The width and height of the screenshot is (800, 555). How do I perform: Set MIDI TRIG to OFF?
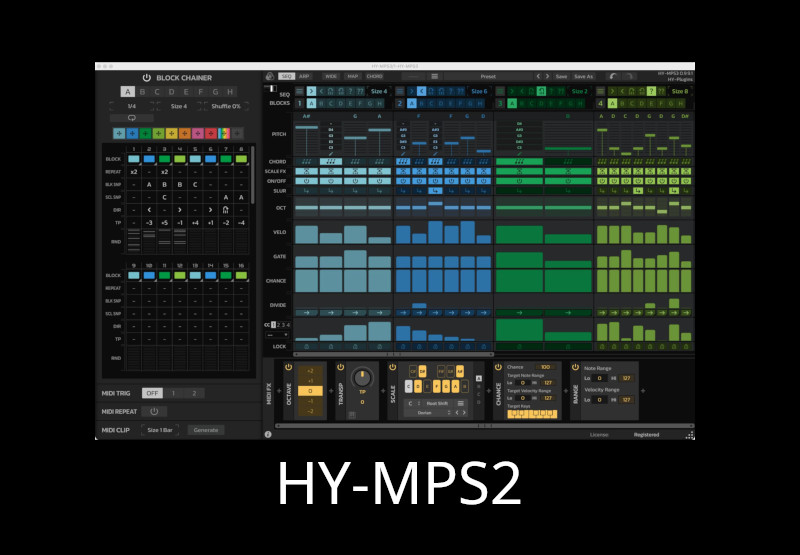tap(152, 393)
